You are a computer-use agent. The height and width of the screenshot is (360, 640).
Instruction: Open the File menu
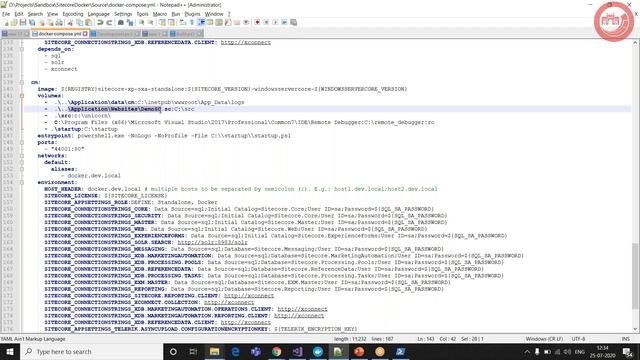click(6, 14)
